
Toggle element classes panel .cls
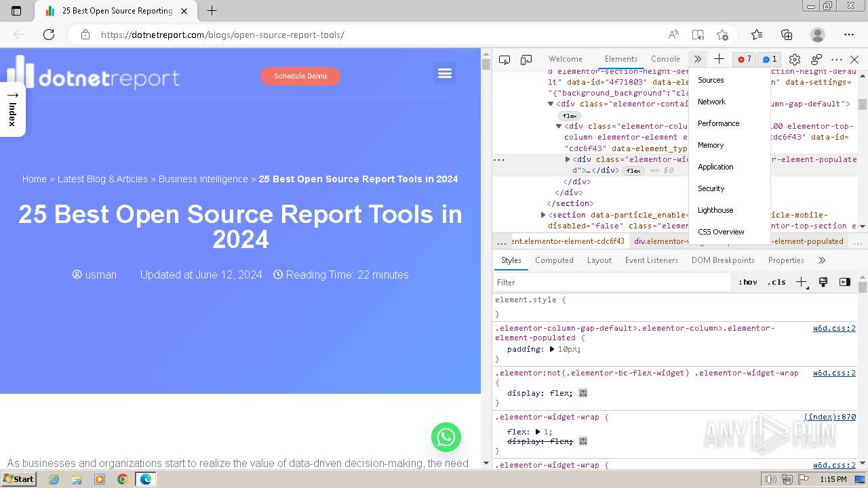point(776,282)
